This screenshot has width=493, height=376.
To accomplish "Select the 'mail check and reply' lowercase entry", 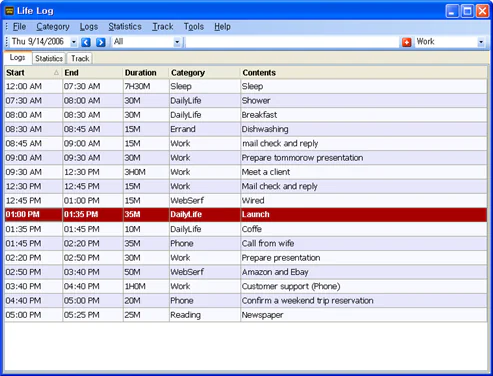I will (x=246, y=144).
